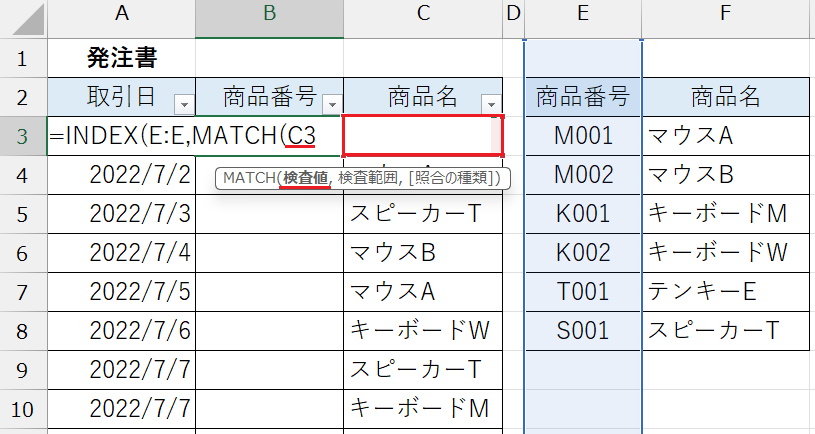
Task: Select the date 2022/7/3 cell
Action: click(122, 214)
